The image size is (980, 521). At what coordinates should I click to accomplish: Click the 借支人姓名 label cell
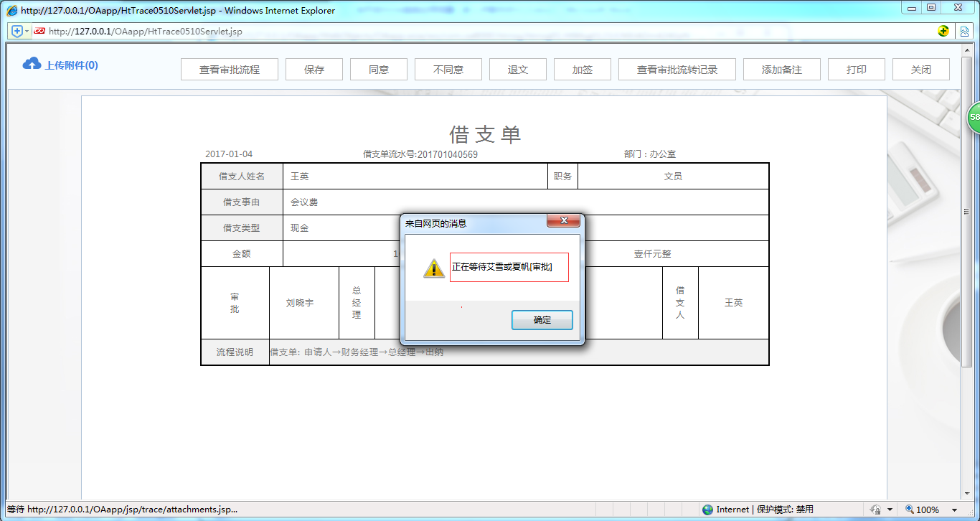click(242, 177)
